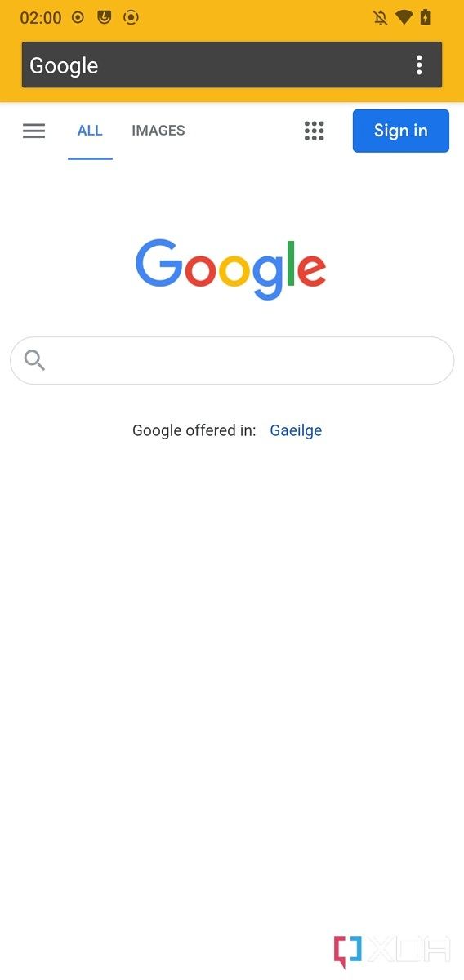Screen dimensions: 464x980
Task: Click the blue Sign in button
Action: [x=401, y=131]
